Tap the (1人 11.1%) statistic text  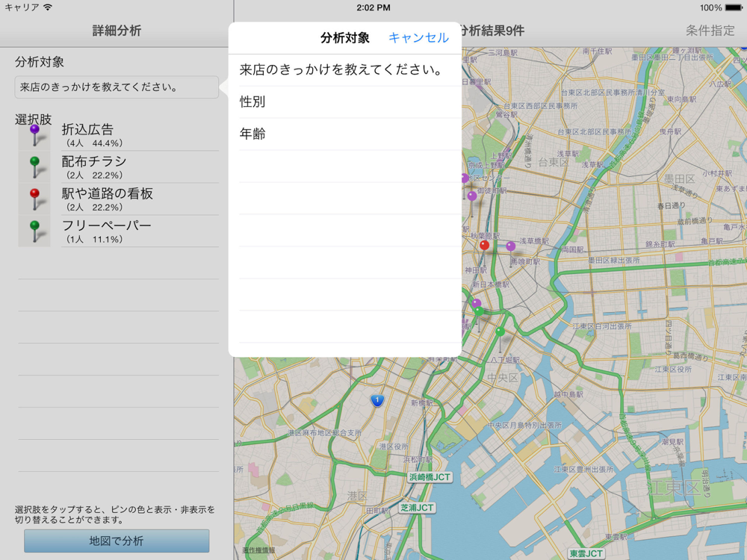pyautogui.click(x=93, y=240)
